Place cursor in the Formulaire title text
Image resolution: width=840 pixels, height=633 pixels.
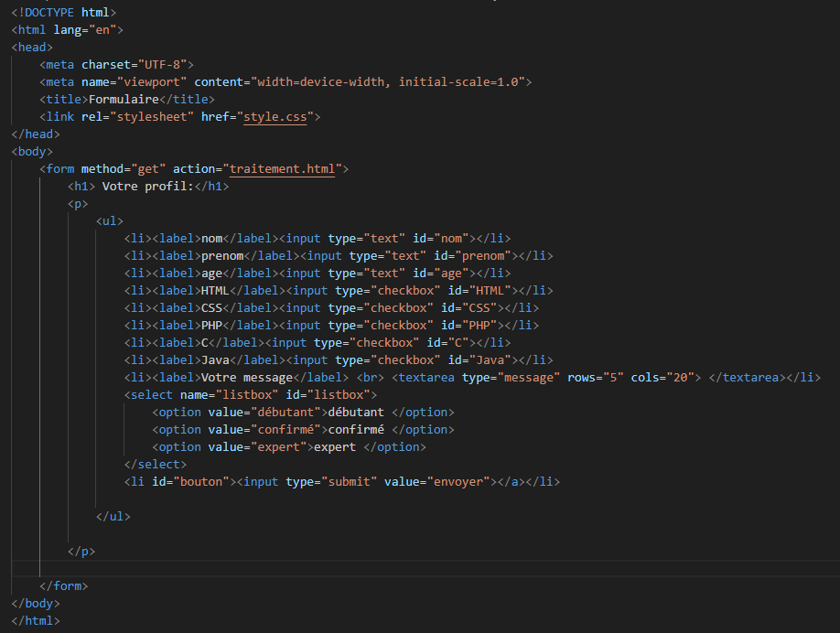[124, 100]
